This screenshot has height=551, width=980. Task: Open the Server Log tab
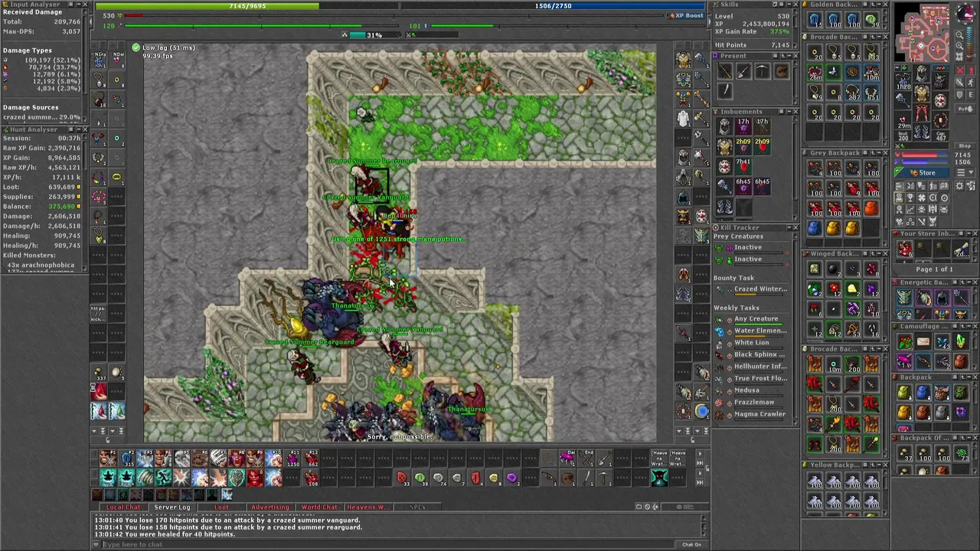pyautogui.click(x=171, y=507)
